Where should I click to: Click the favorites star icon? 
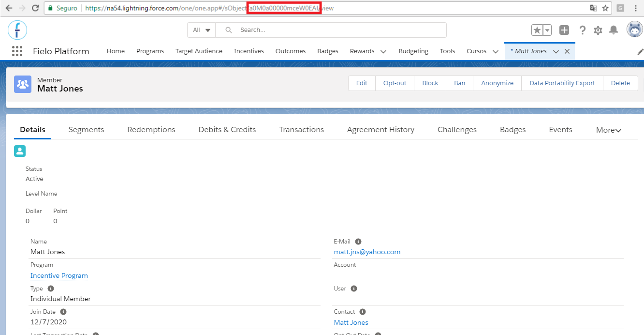(537, 30)
